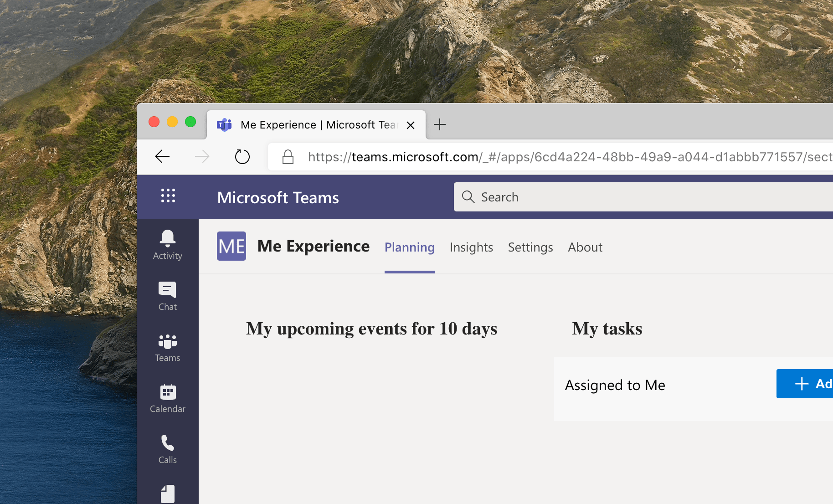Open the About tab
Image resolution: width=833 pixels, height=504 pixels.
(x=585, y=247)
